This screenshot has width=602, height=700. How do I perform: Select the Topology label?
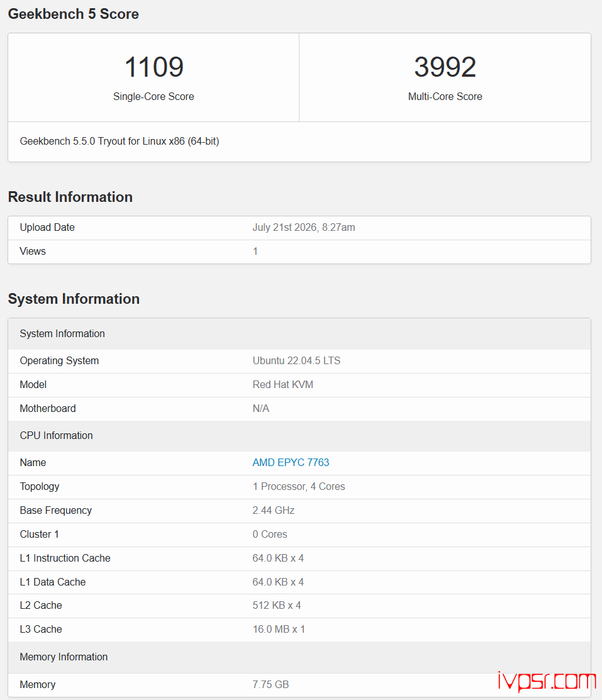point(39,487)
